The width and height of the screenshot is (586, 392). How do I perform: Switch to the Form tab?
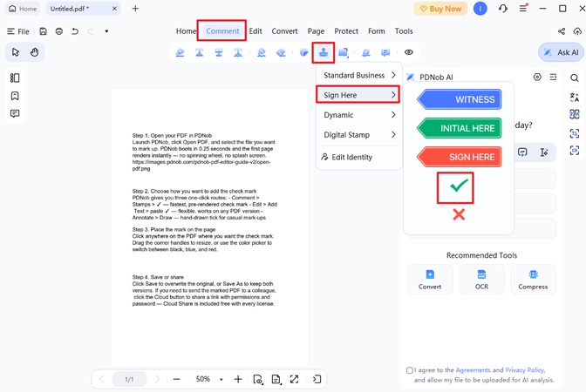377,31
